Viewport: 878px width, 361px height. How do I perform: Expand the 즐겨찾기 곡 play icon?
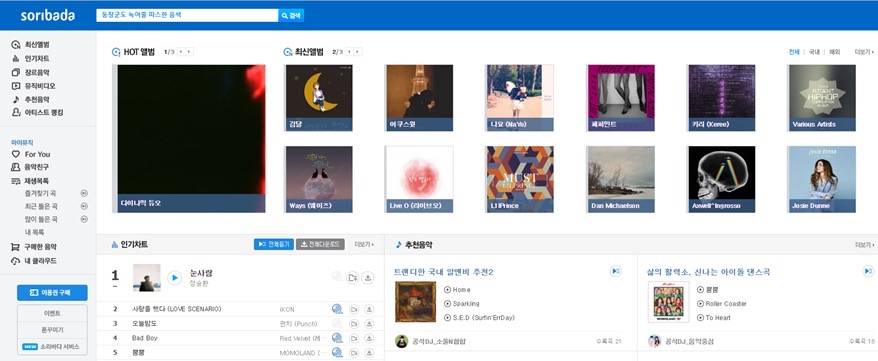click(84, 193)
